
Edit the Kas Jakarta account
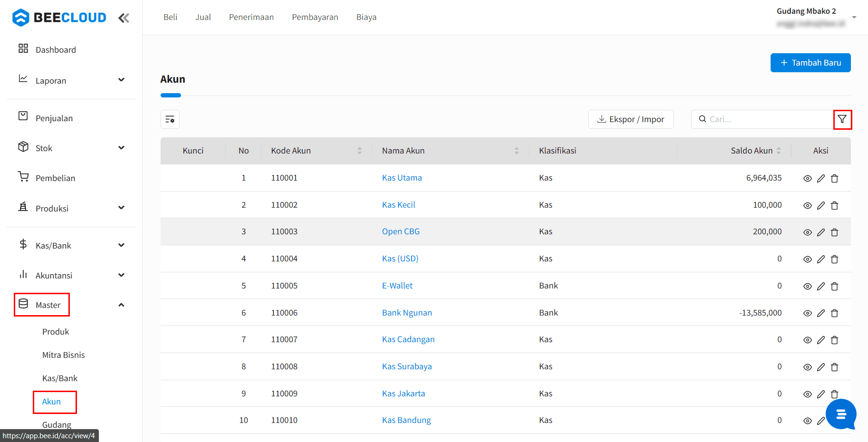pos(821,394)
